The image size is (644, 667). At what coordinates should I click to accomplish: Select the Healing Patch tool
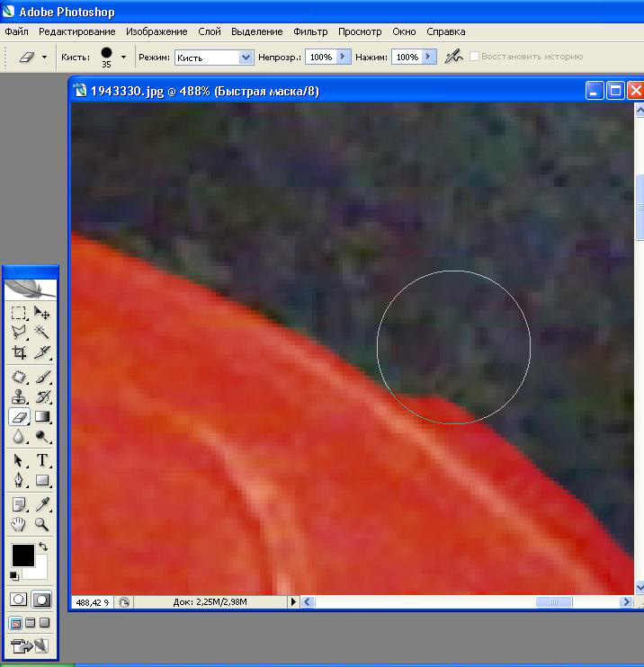point(18,377)
